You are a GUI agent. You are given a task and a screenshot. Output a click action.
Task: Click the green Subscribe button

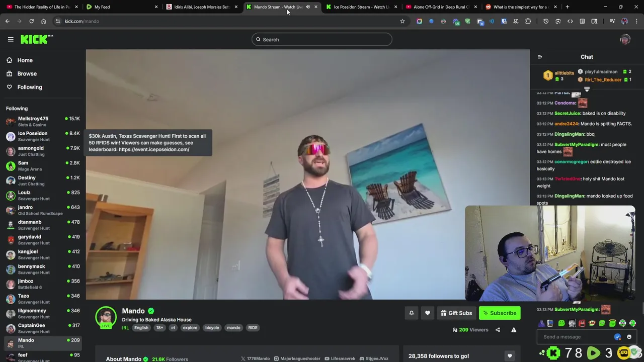[500, 313]
